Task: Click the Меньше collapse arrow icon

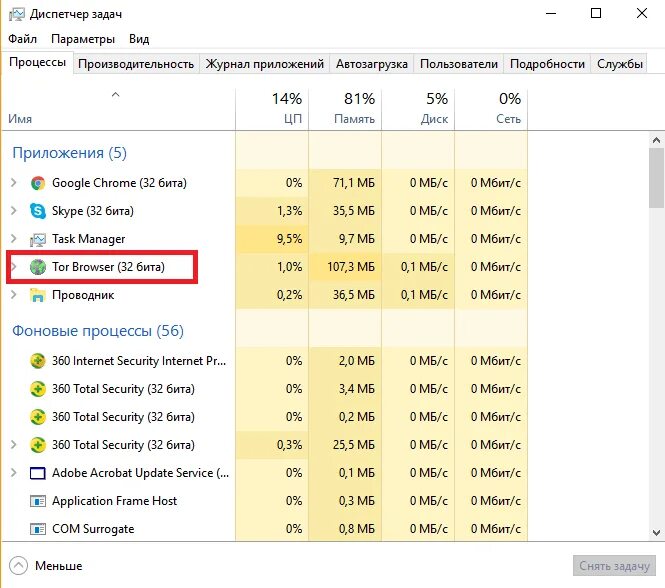Action: tap(18, 566)
